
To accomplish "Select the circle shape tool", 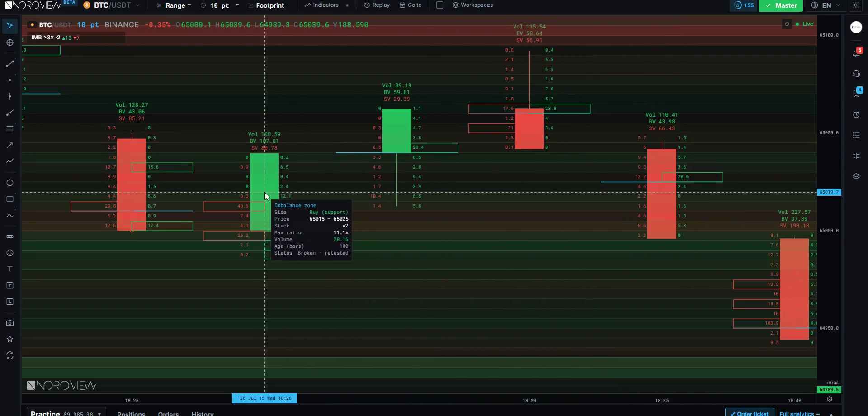I will click(x=10, y=183).
